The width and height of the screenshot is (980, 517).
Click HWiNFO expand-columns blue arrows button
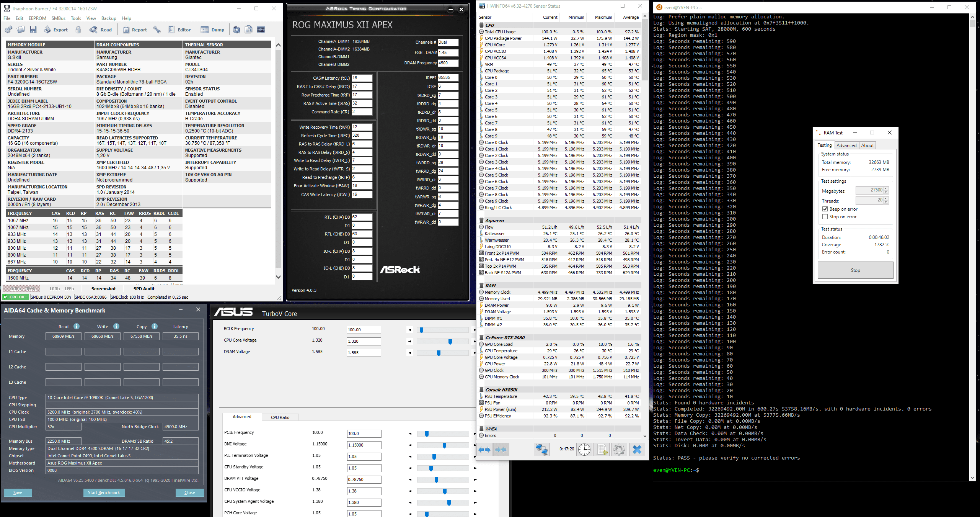(x=484, y=450)
